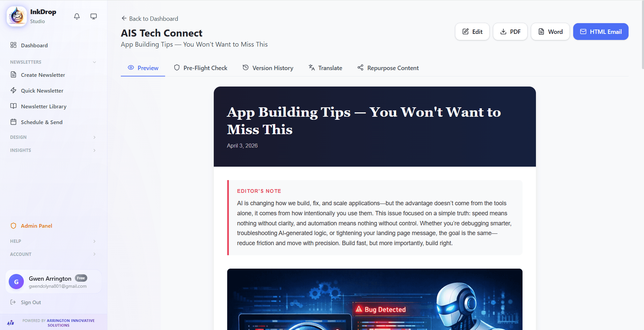Open the Admin Panel

tap(53, 226)
